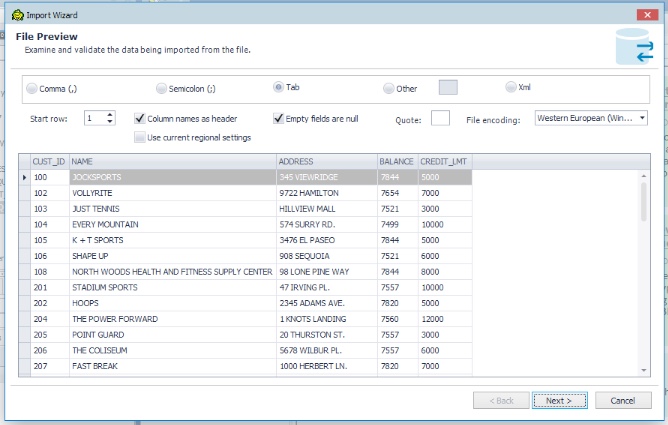Toggle Empty fields are null checkbox

click(x=279, y=118)
